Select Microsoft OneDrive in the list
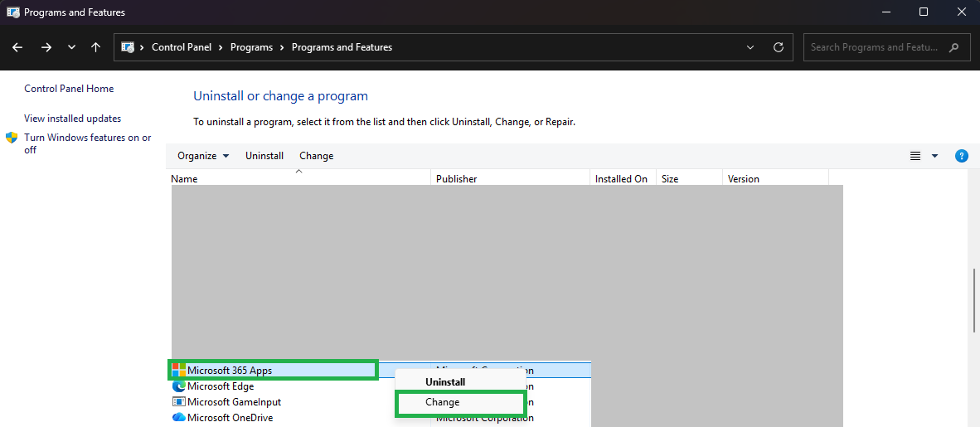Image resolution: width=980 pixels, height=427 pixels. coord(230,418)
